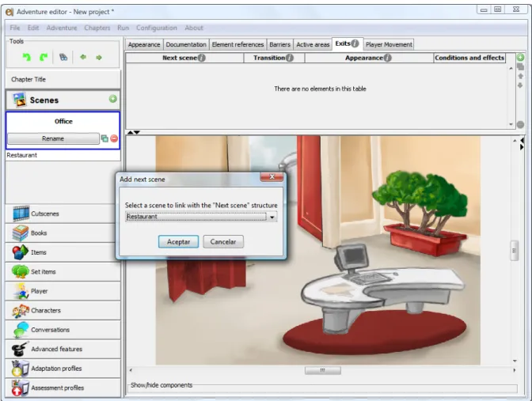Close the Add next scene dialog

(x=272, y=176)
